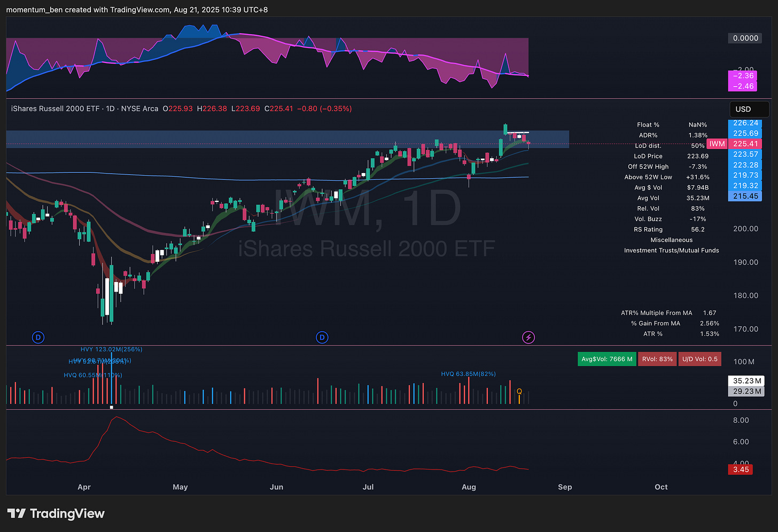The height and width of the screenshot is (532, 778).
Task: Click the 6.00 lower pane axis label
Action: [741, 442]
